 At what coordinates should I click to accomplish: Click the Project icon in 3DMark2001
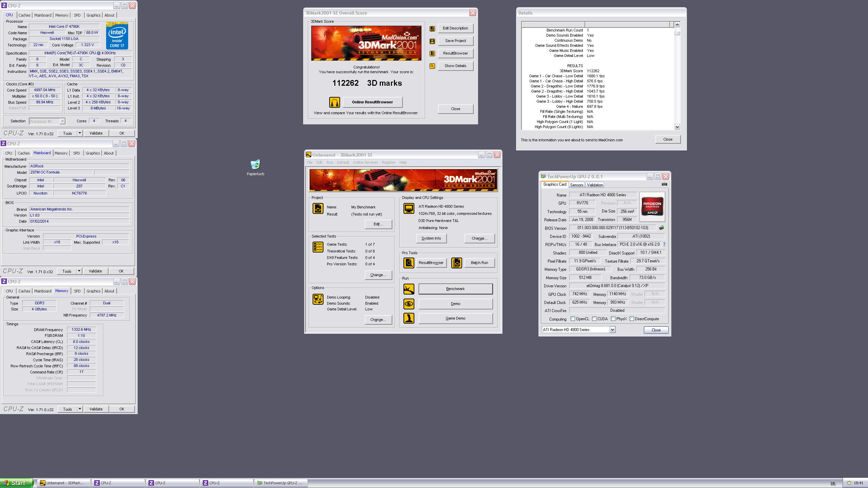[x=318, y=208]
